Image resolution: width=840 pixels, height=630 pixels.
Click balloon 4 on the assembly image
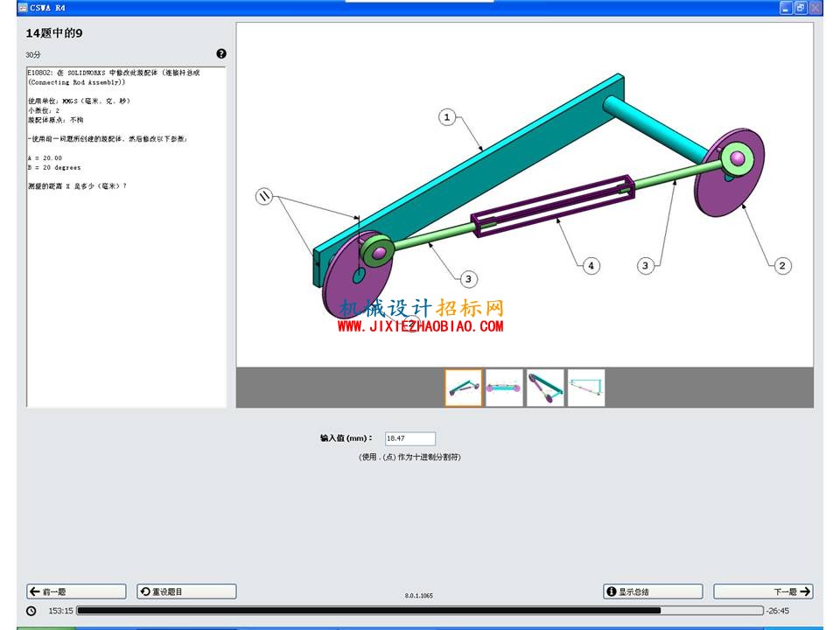(591, 266)
